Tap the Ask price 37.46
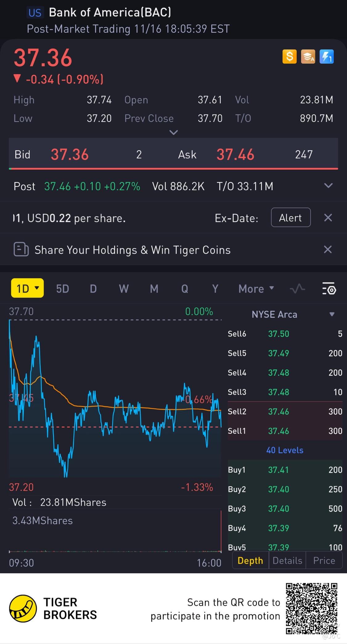The height and width of the screenshot is (644, 347). pyautogui.click(x=235, y=154)
